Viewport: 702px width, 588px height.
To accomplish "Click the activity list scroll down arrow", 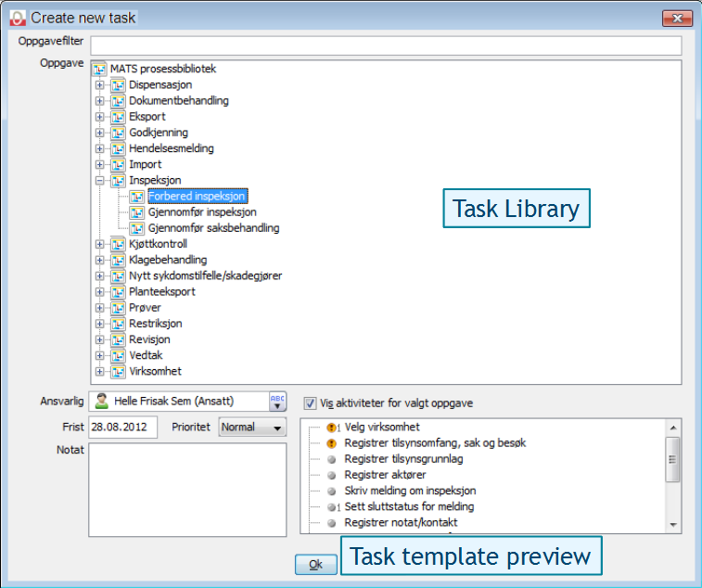I will tap(673, 525).
